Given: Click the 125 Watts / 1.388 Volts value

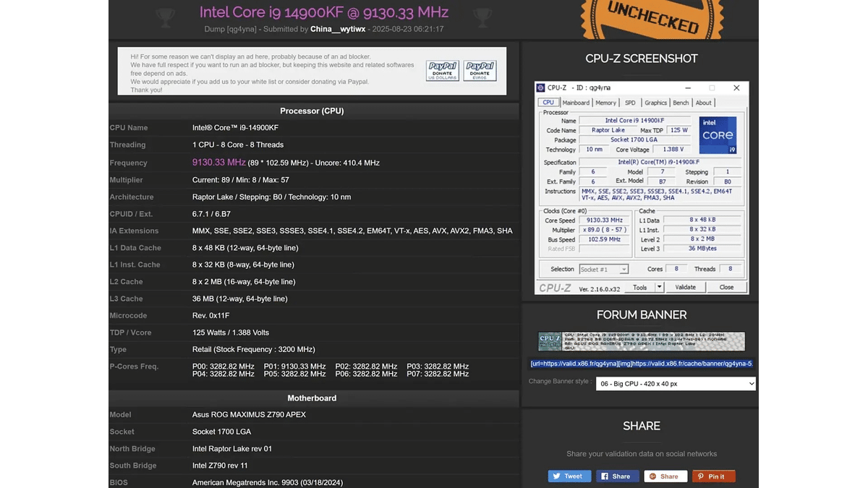Looking at the screenshot, I should 231,333.
